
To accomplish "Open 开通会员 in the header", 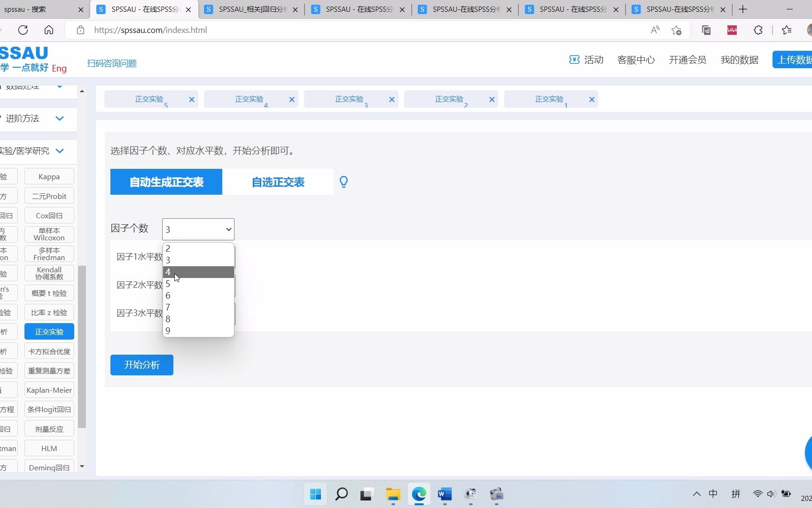I will [x=687, y=60].
